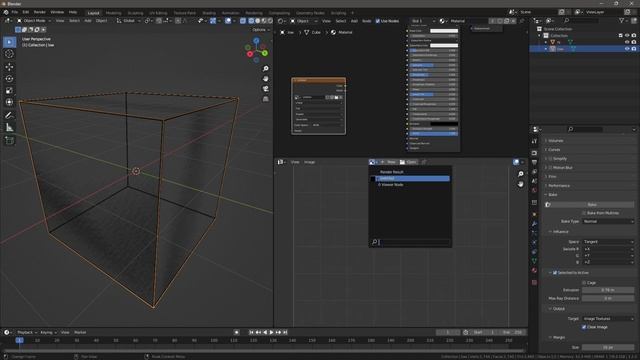Click the Base Color white swatch in node

444,31
